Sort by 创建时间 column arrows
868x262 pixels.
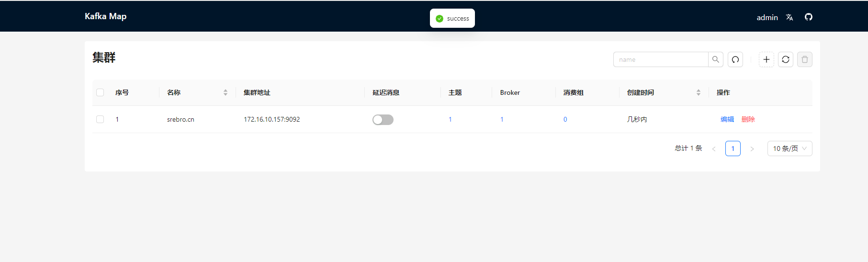click(698, 92)
